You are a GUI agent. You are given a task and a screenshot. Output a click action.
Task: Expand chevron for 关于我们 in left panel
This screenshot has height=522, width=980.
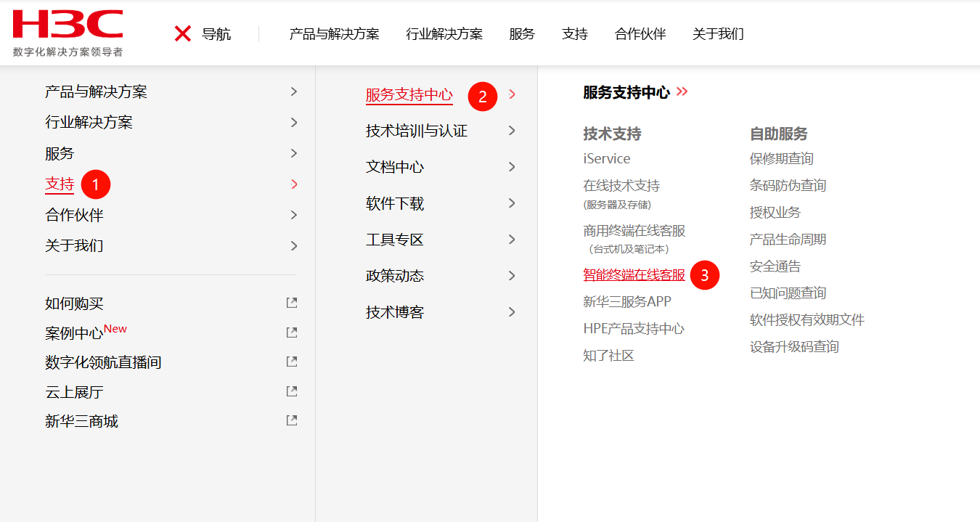(294, 245)
